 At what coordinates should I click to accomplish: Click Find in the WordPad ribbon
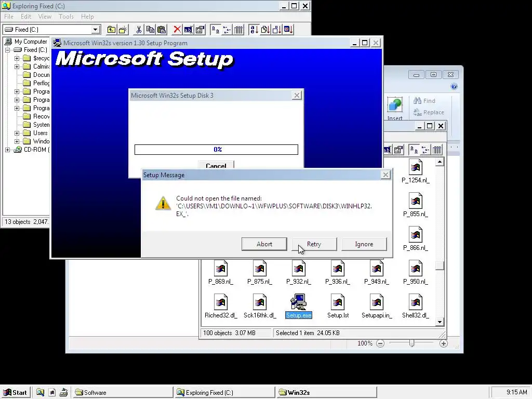pyautogui.click(x=424, y=101)
